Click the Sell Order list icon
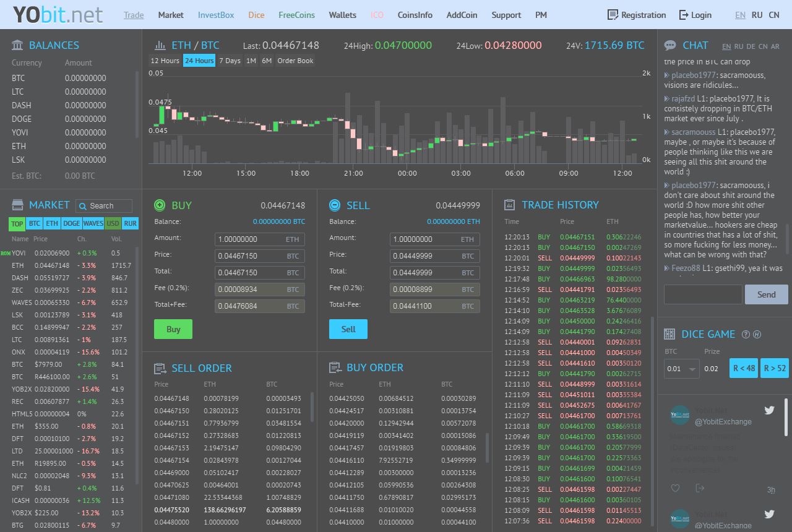Screen dimensions: 792x532 160,369
